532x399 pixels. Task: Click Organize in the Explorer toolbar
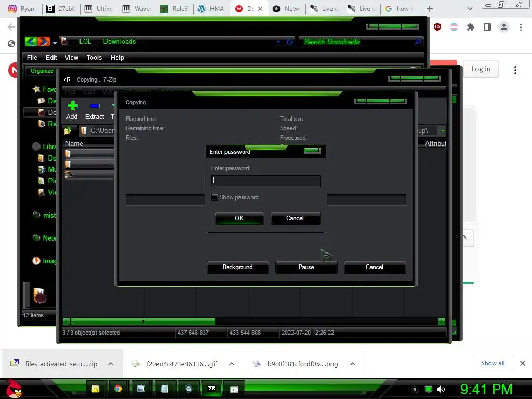point(42,71)
